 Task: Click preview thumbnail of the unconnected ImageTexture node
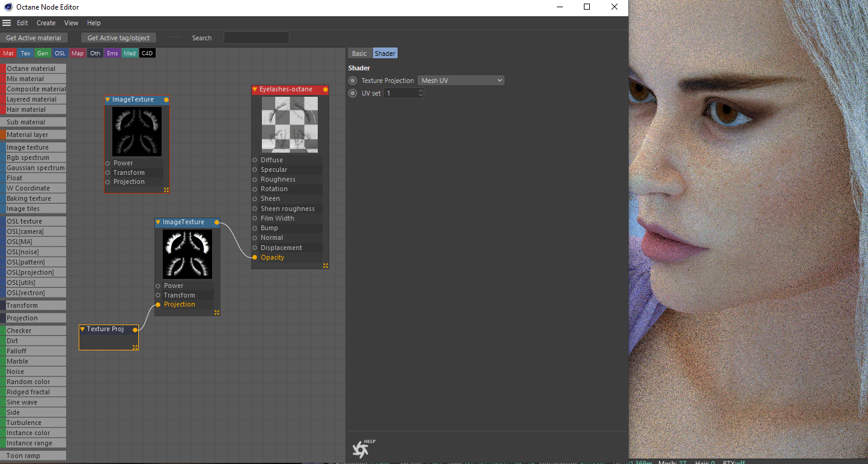click(137, 132)
